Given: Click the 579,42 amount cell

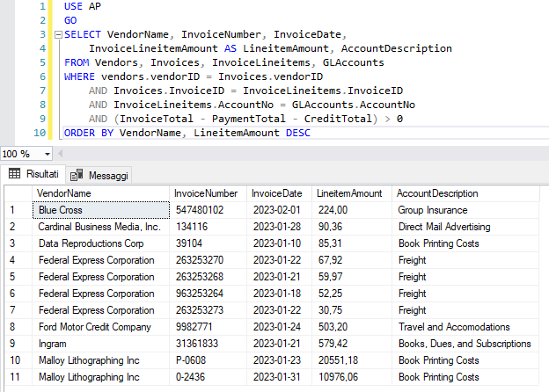Looking at the screenshot, I should (x=352, y=344).
